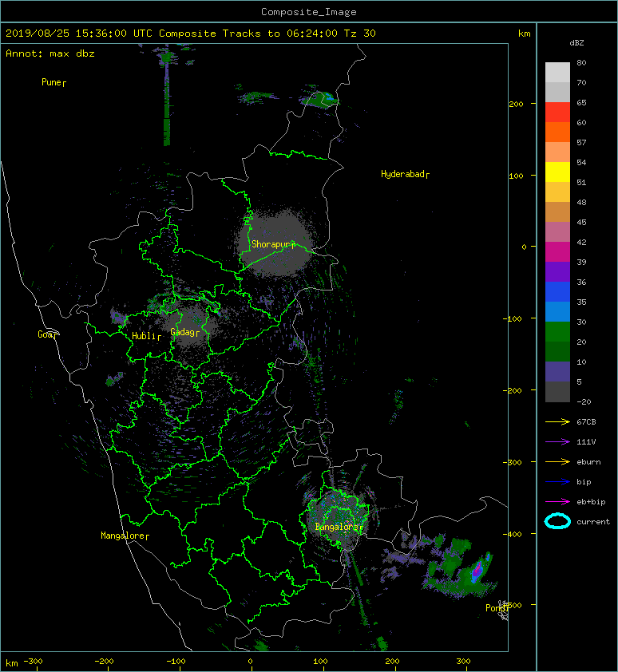Click the eburn arrow legend icon

[x=557, y=462]
